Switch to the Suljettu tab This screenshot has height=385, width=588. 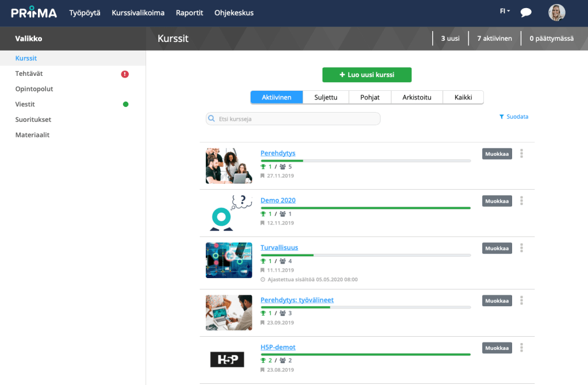pyautogui.click(x=325, y=97)
